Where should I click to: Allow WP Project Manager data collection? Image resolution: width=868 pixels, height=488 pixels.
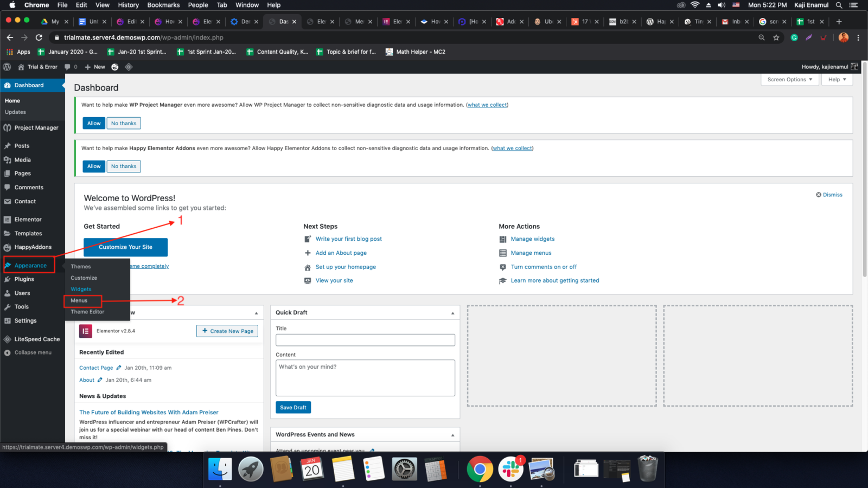click(94, 123)
